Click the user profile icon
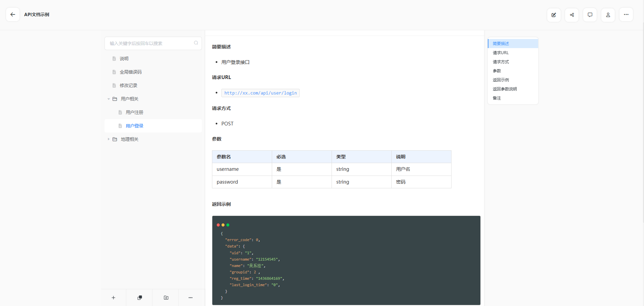Image resolution: width=644 pixels, height=306 pixels. click(608, 15)
